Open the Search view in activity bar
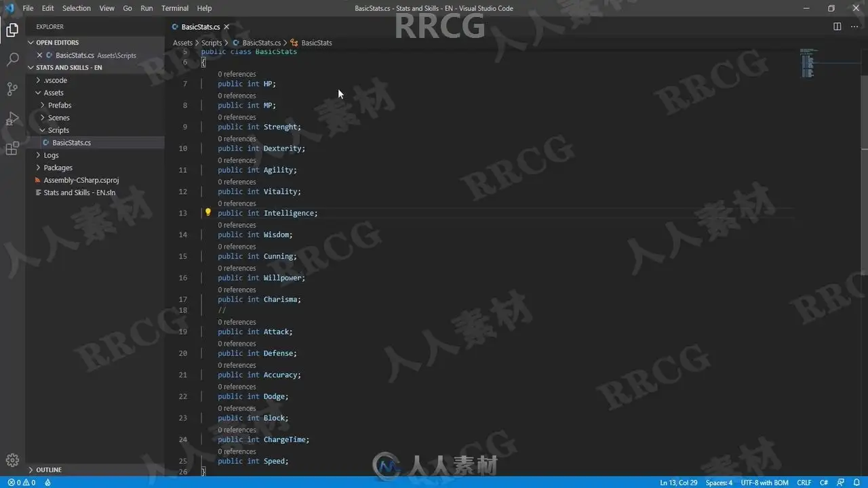The width and height of the screenshot is (868, 488). 12,60
